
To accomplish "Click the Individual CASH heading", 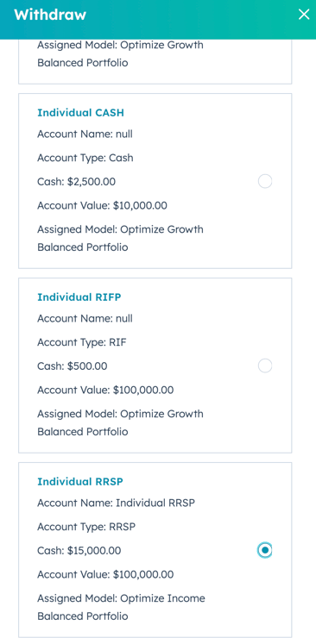I will tap(80, 113).
